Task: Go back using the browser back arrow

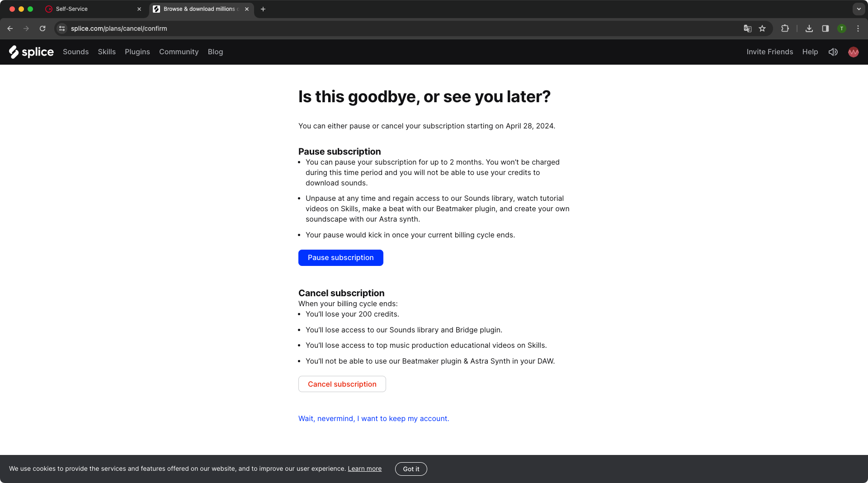Action: (x=10, y=28)
